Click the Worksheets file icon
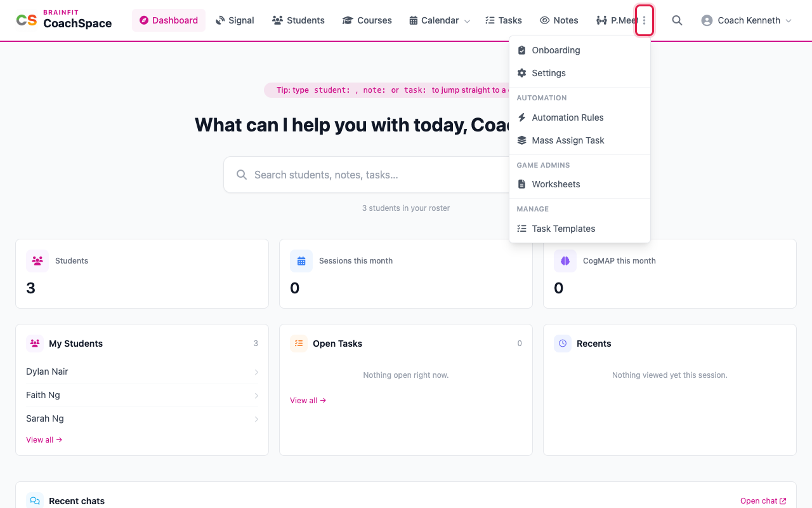Viewport: 812px width, 508px height. click(521, 184)
